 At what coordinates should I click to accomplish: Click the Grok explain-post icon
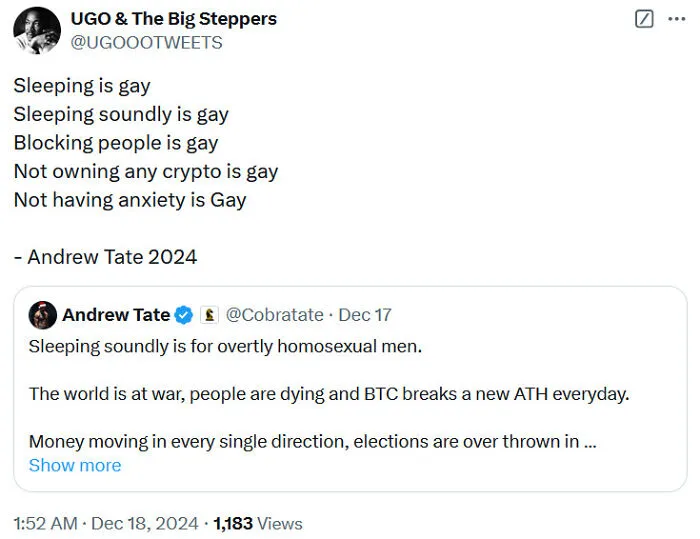pos(644,19)
